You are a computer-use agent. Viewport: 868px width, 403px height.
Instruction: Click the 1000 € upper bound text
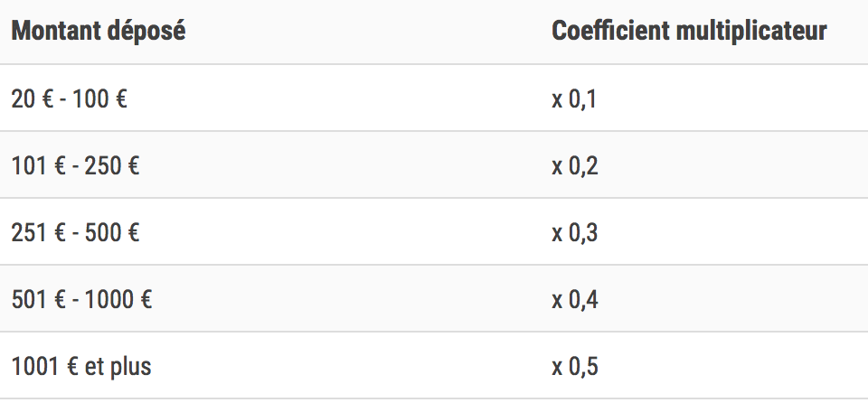(118, 299)
